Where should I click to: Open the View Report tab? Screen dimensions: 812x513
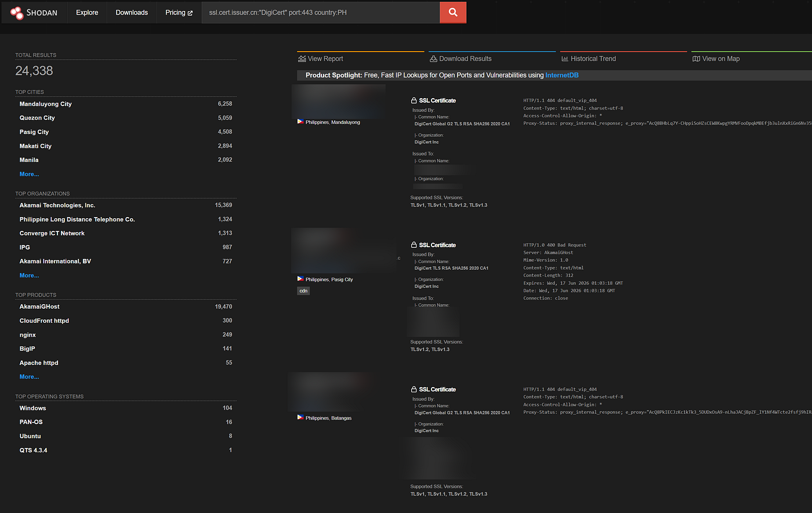[321, 59]
